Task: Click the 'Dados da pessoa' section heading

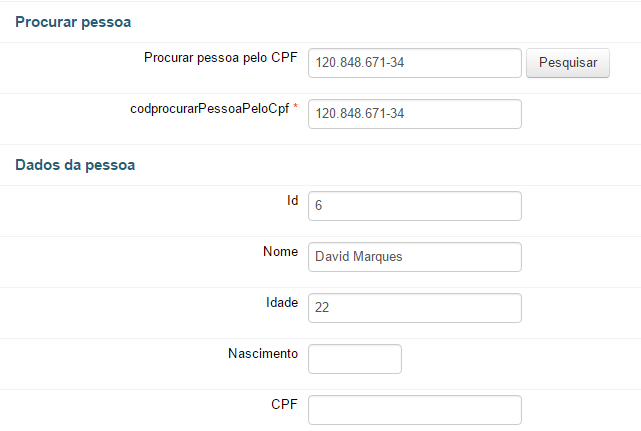Action: pos(75,165)
